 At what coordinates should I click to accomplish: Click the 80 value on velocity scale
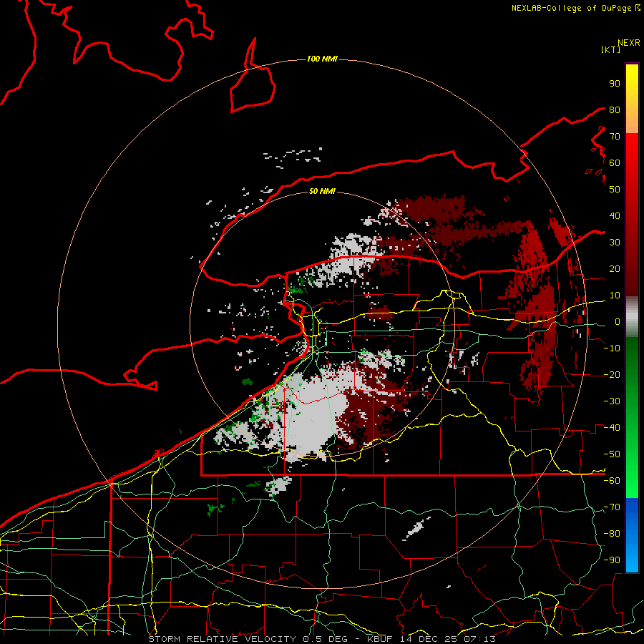coord(615,110)
